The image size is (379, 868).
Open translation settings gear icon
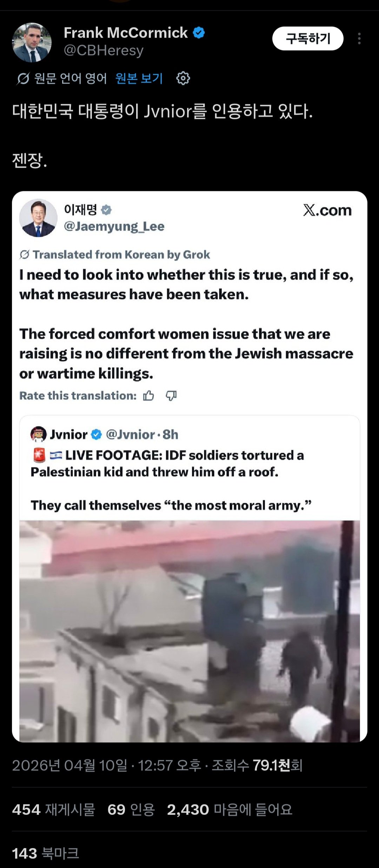[x=183, y=78]
